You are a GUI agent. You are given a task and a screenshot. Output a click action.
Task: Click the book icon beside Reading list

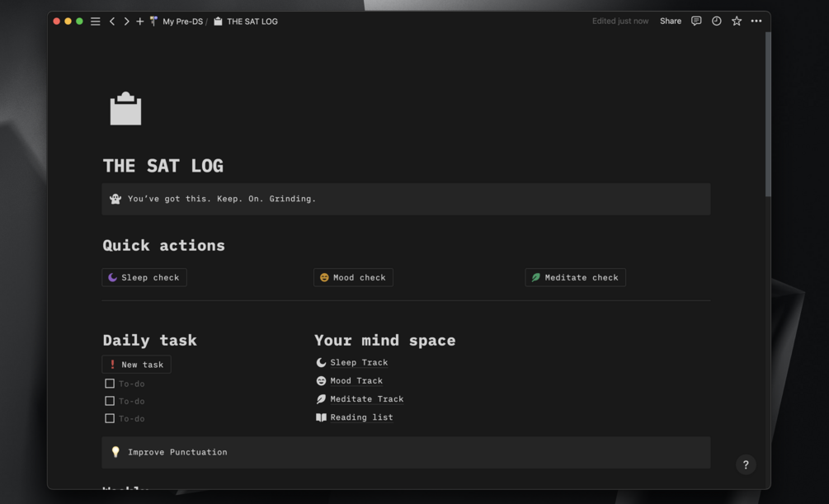[321, 417]
